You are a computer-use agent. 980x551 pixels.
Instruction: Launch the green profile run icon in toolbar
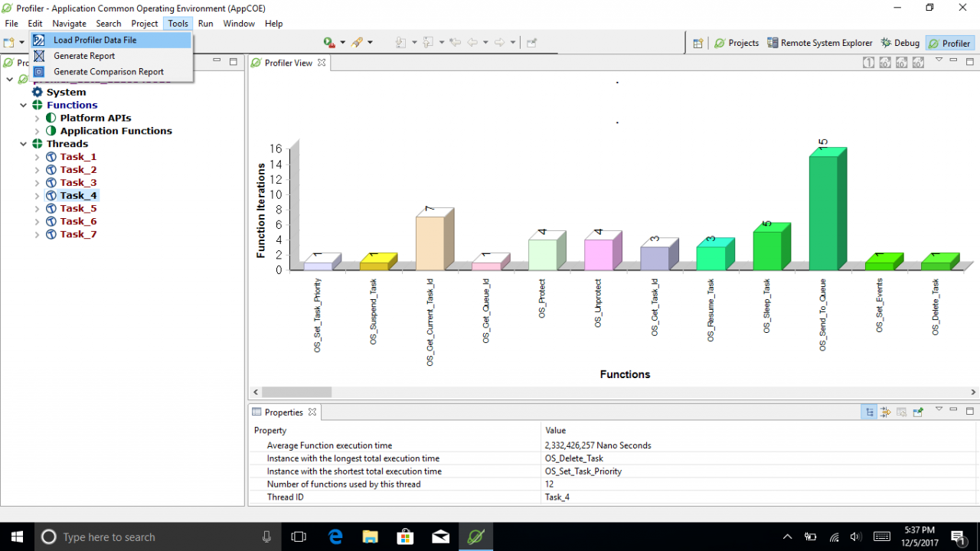pyautogui.click(x=328, y=42)
